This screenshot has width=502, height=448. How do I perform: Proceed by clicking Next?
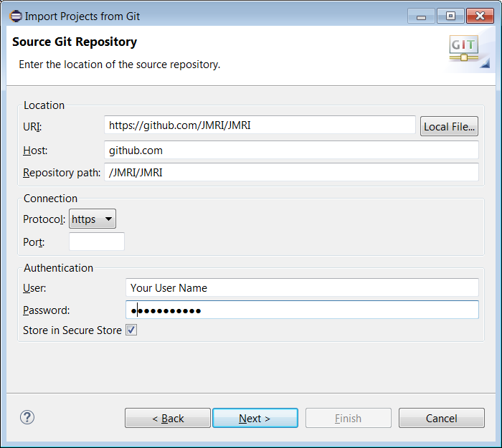[255, 419]
